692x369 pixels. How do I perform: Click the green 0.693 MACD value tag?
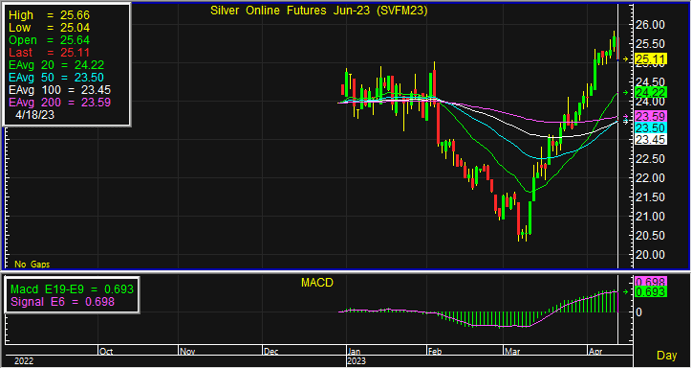click(x=651, y=292)
